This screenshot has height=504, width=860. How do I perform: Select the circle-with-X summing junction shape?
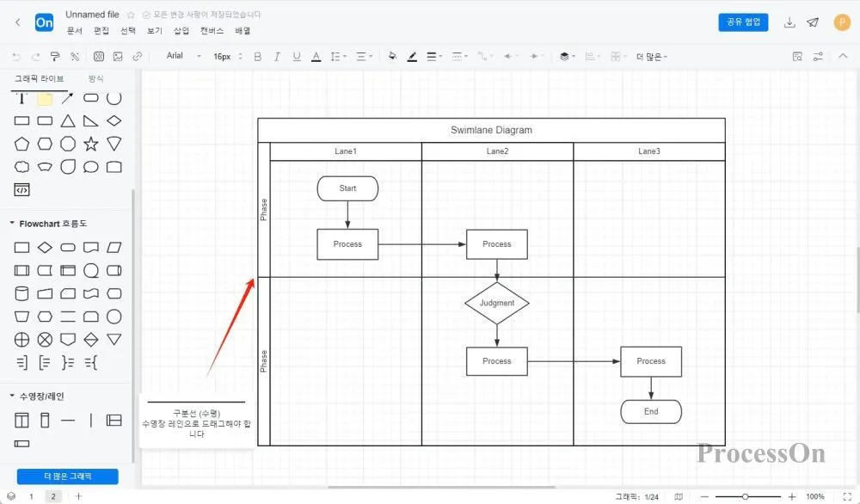pyautogui.click(x=45, y=340)
